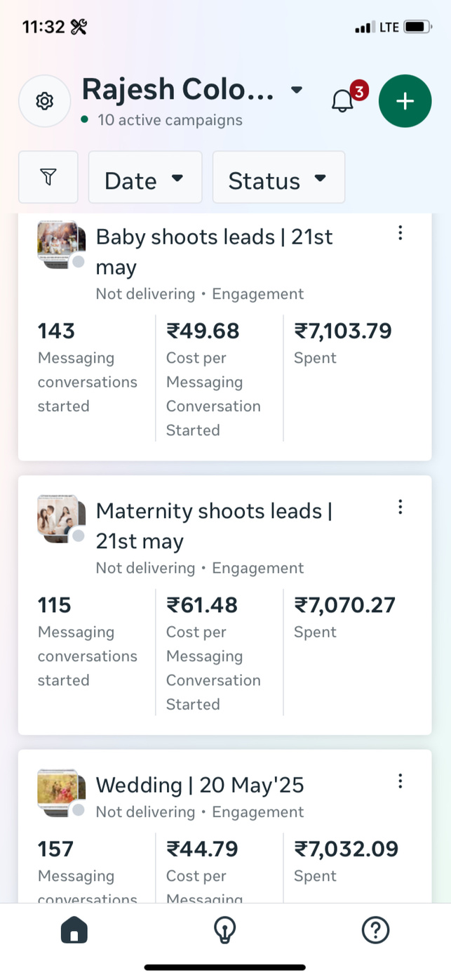Open the filter funnel icon
Screen dimensions: 451x980
click(48, 178)
